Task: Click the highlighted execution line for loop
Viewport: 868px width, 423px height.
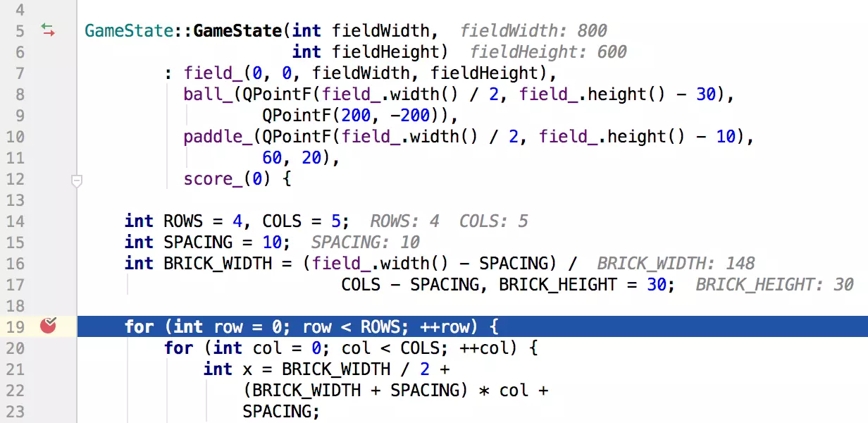Action: point(311,327)
